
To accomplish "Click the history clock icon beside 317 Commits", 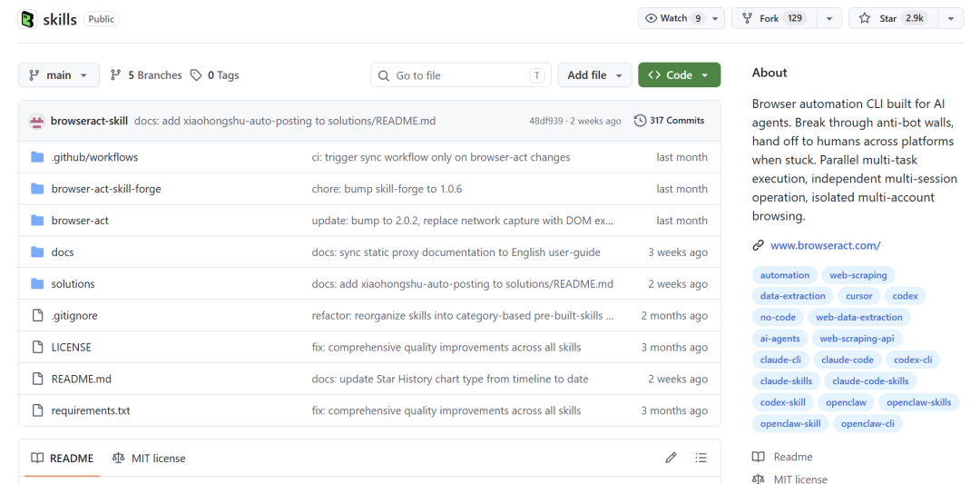I will [x=640, y=121].
